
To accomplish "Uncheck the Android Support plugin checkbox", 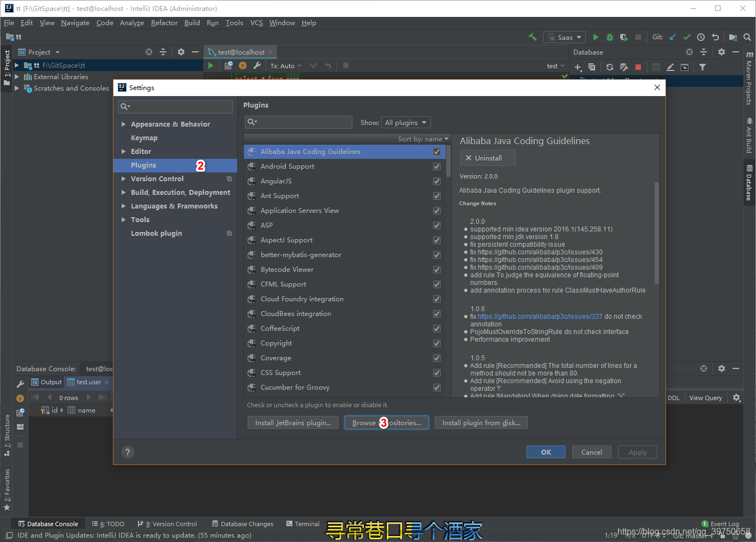I will (437, 166).
